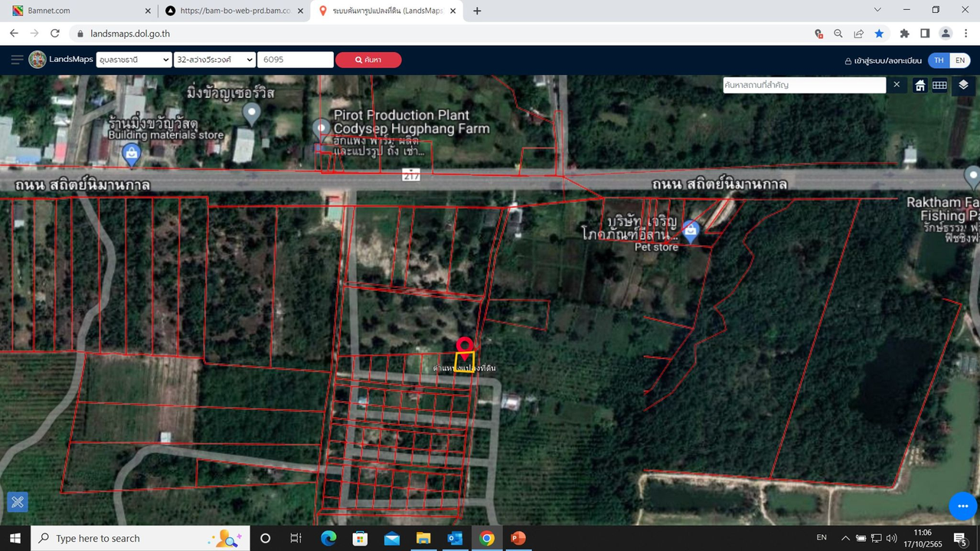The width and height of the screenshot is (980, 551).
Task: Switch language to TH
Action: coord(939,60)
